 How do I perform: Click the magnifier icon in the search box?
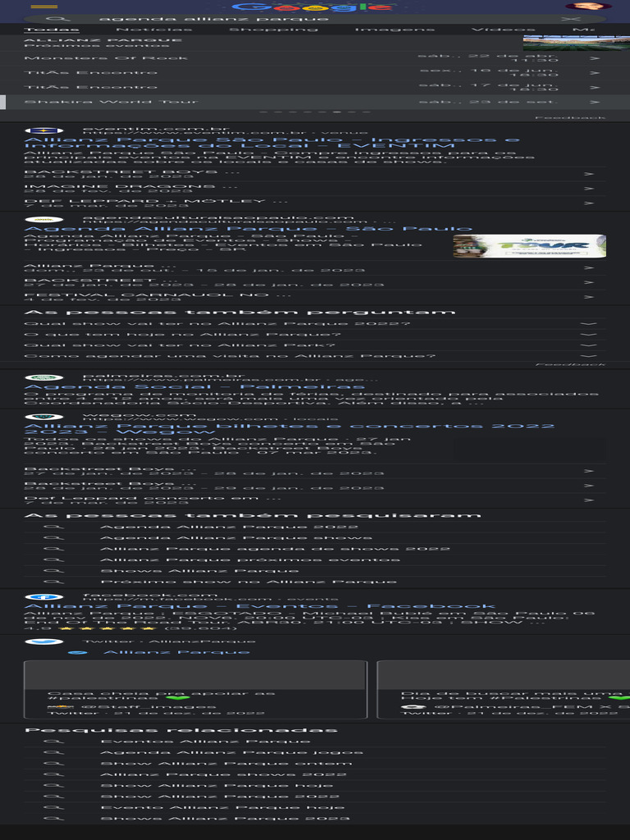(58, 19)
